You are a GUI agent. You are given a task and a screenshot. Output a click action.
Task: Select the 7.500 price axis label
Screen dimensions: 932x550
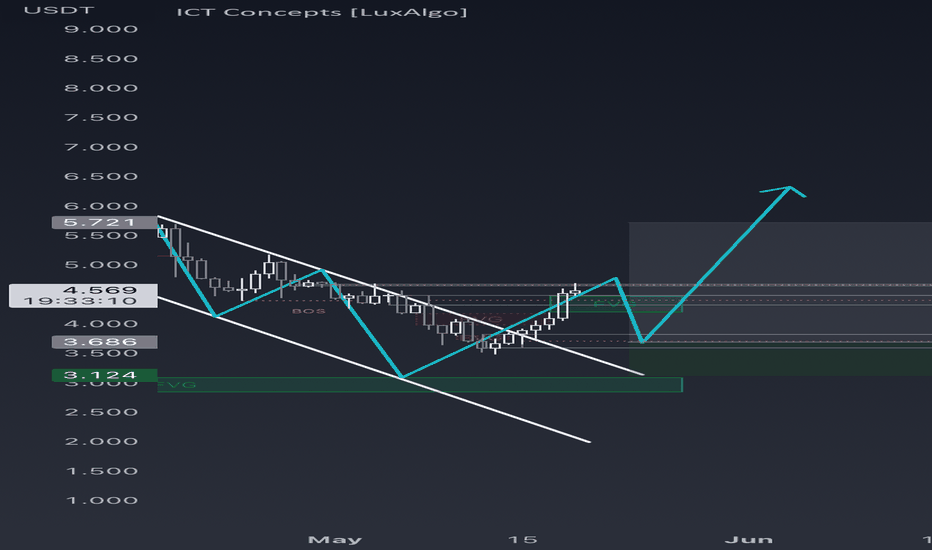point(101,118)
